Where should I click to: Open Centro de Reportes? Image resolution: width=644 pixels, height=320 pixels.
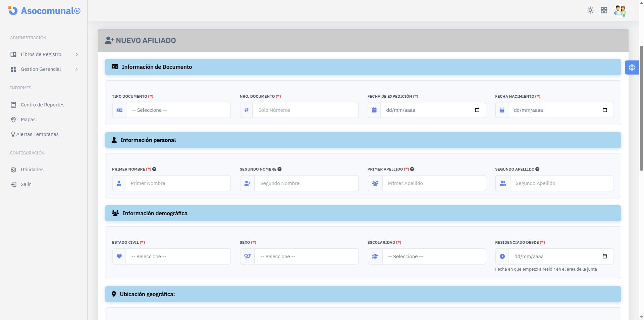click(x=42, y=105)
